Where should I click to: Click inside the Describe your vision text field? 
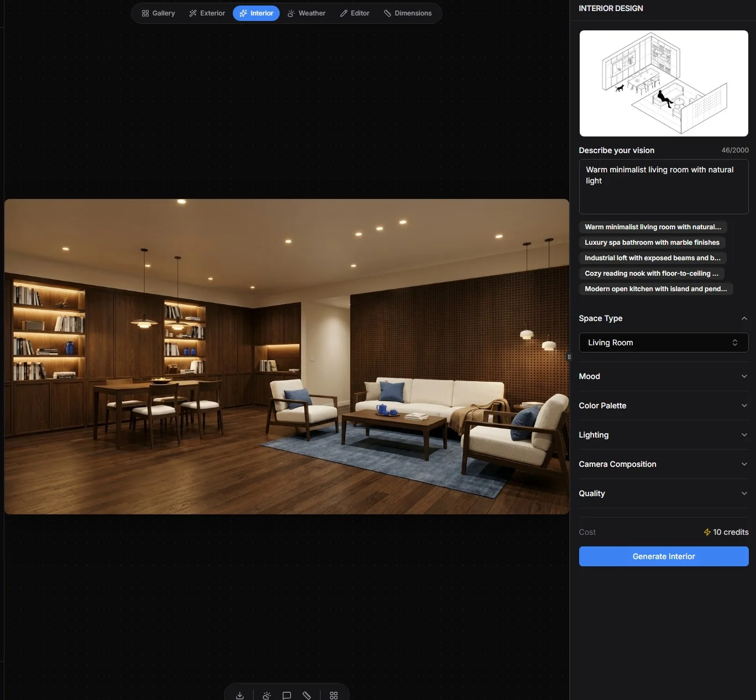click(663, 187)
